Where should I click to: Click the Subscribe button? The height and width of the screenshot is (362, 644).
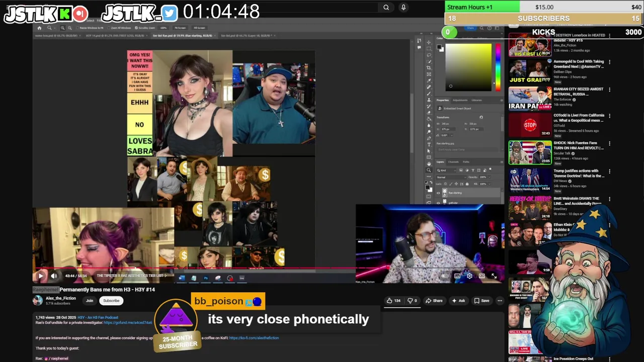point(111,301)
